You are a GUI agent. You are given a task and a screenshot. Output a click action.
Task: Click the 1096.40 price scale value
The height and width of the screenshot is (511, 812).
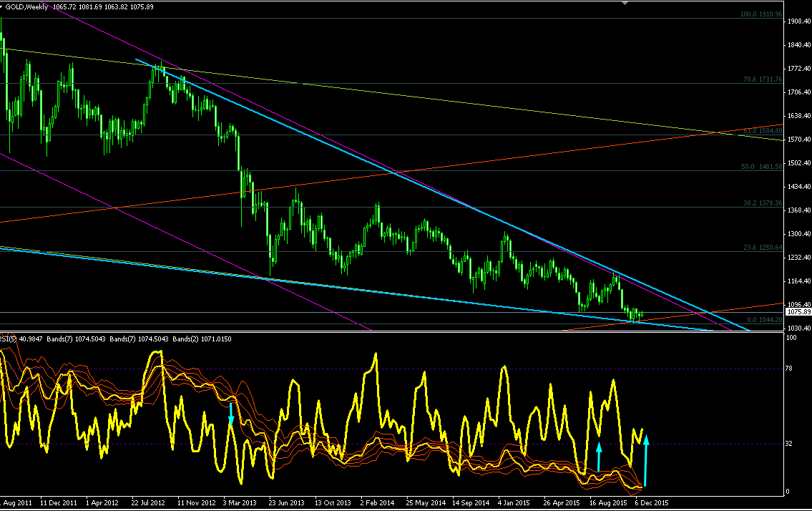(799, 305)
